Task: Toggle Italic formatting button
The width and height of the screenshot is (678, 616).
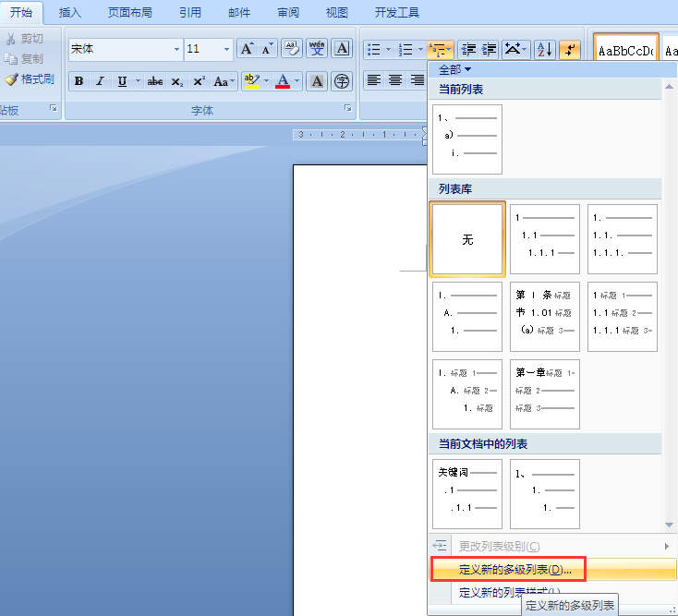Action: point(100,81)
